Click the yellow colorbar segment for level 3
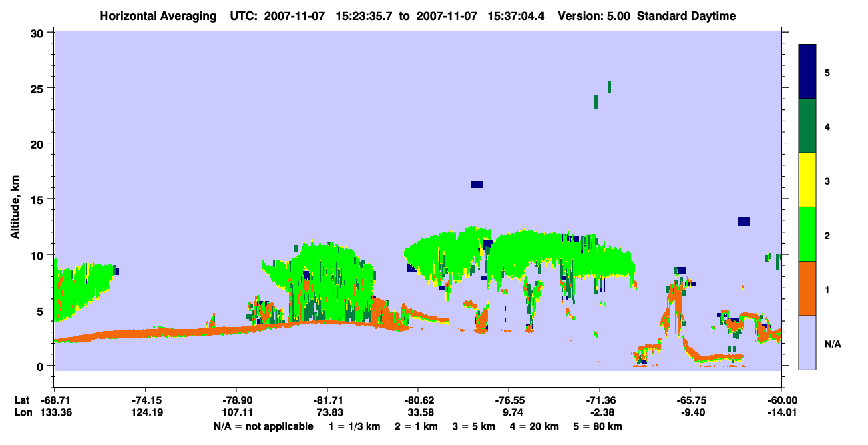The width and height of the screenshot is (868, 445). tap(807, 180)
